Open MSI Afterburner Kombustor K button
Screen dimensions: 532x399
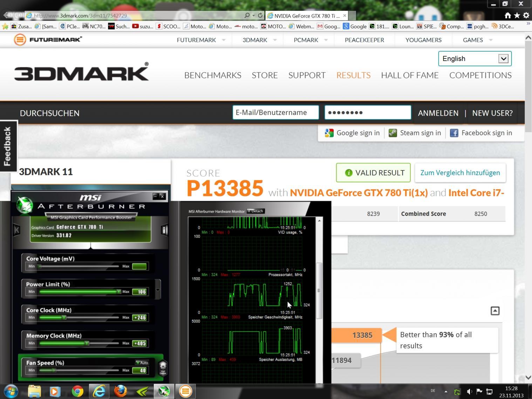tap(16, 230)
